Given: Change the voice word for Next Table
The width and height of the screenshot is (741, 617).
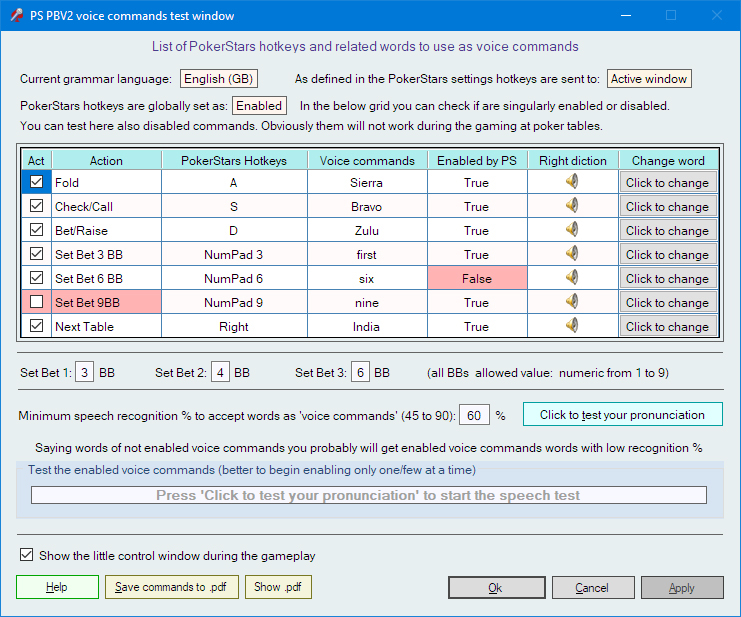Looking at the screenshot, I should coord(668,327).
